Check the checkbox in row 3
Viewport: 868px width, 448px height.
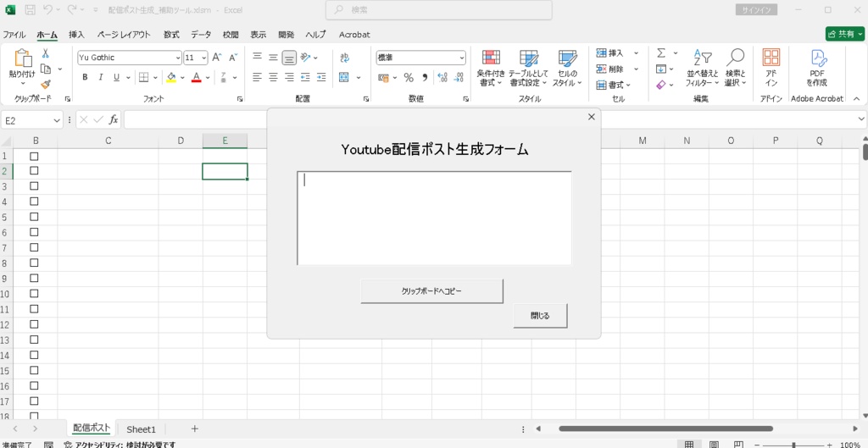[34, 186]
